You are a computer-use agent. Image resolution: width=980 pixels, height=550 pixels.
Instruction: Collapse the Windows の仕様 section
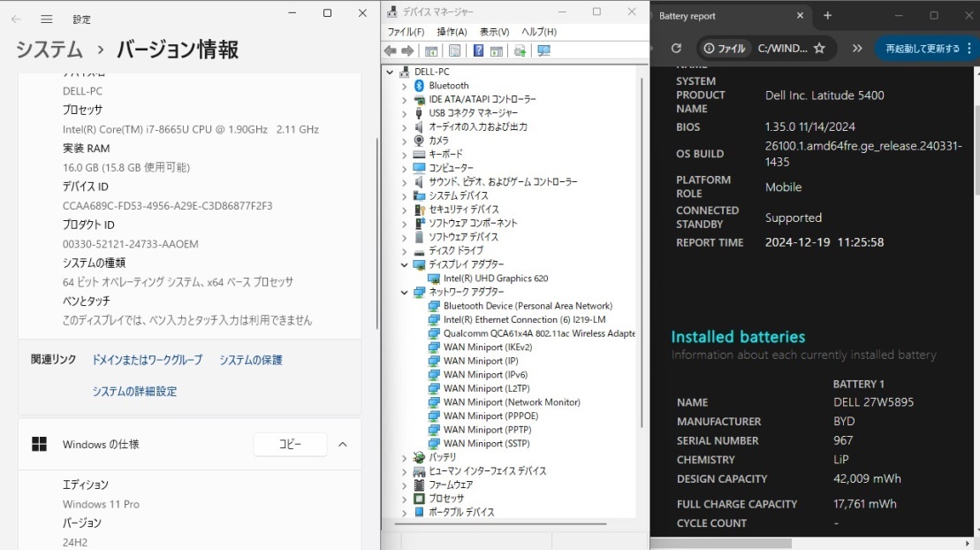342,445
